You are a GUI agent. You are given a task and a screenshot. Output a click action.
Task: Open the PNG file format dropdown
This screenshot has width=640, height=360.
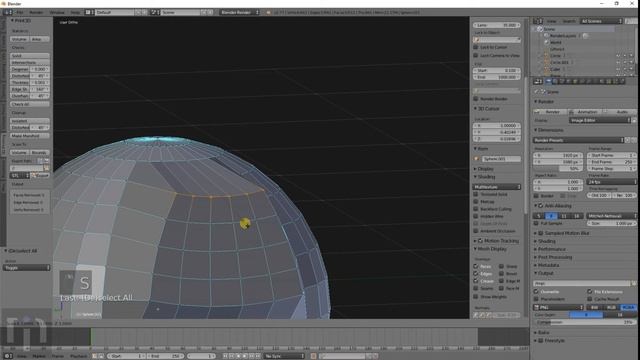coord(559,307)
